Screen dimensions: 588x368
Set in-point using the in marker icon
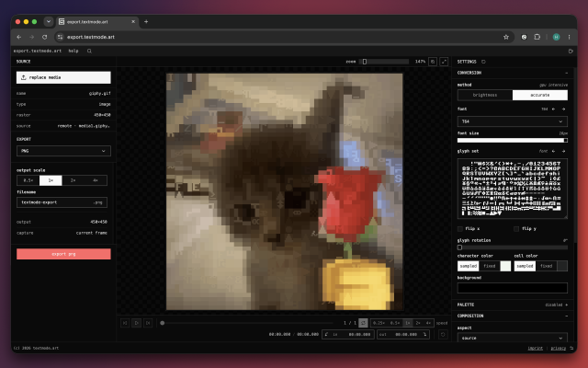(x=327, y=334)
